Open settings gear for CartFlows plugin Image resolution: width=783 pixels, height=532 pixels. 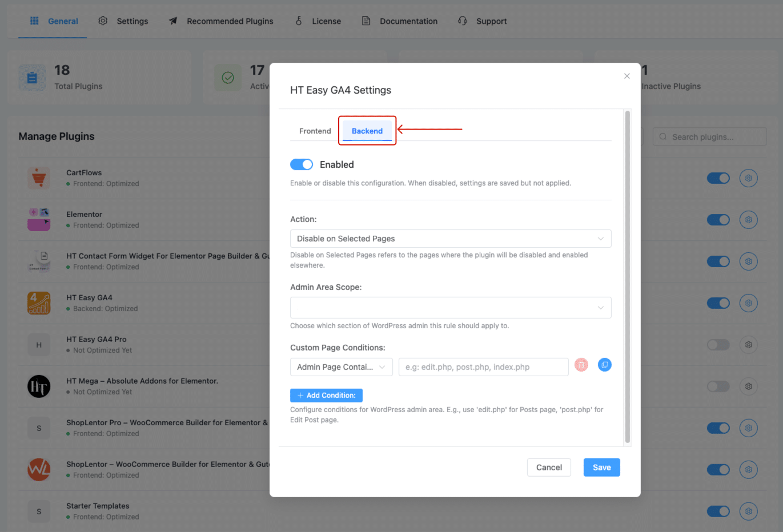pyautogui.click(x=748, y=178)
